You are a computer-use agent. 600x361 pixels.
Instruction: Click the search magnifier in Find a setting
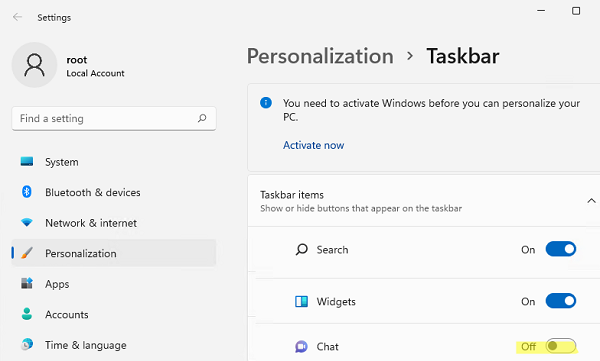pyautogui.click(x=202, y=118)
